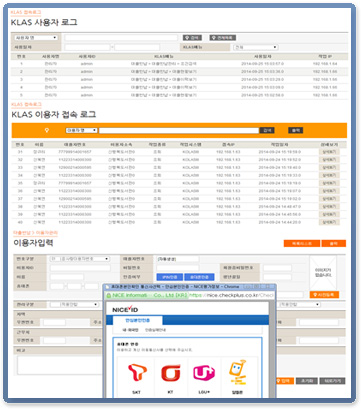Image resolution: width=363 pixels, height=410 pixels.
Task: Click orange 출력 button beside 이용자입력 heading
Action: click(x=334, y=244)
